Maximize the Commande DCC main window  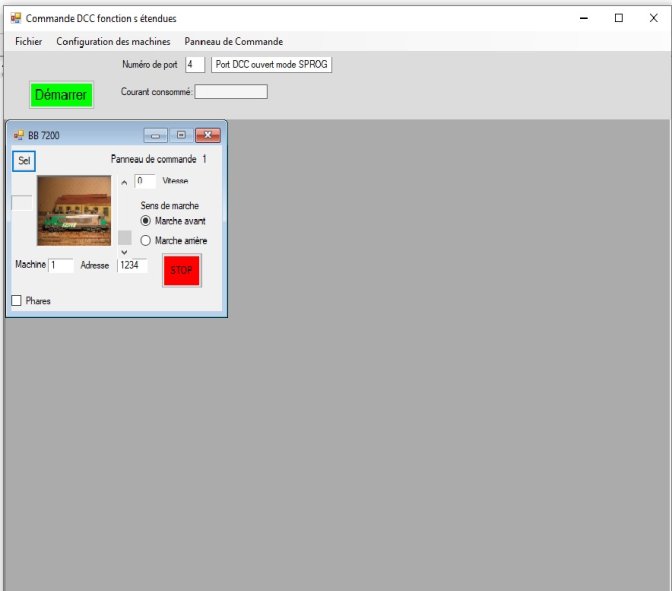click(619, 18)
